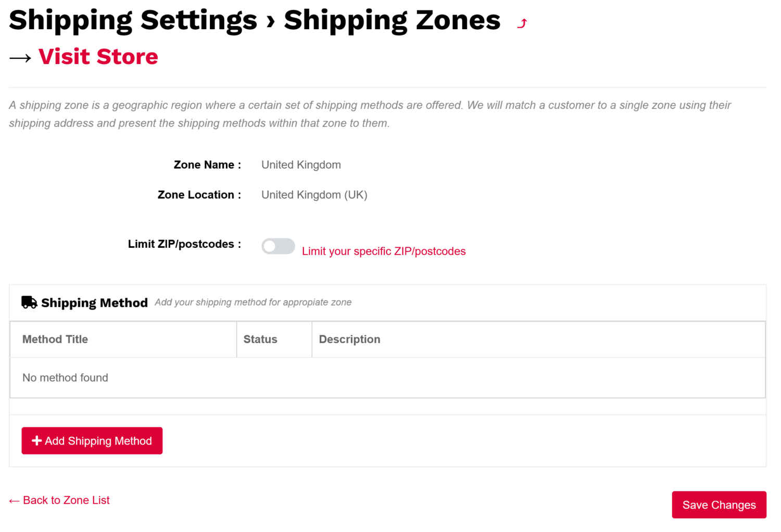The width and height of the screenshot is (781, 532).
Task: Click the Zone Location value United Kingdom (UK)
Action: (314, 195)
